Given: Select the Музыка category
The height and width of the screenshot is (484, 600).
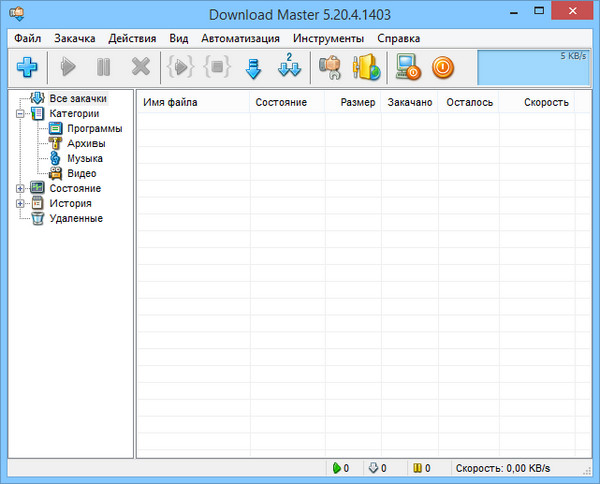Looking at the screenshot, I should coord(84,158).
